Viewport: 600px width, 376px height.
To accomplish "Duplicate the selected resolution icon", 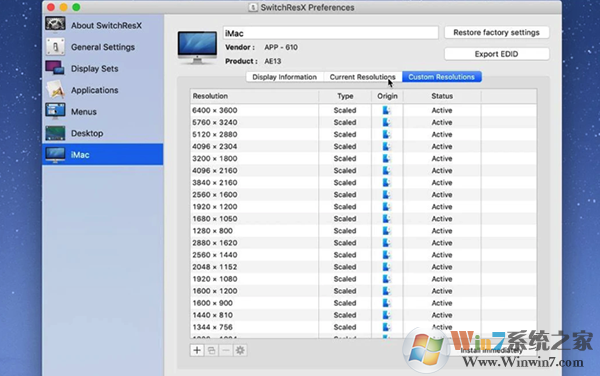I will click(x=211, y=350).
